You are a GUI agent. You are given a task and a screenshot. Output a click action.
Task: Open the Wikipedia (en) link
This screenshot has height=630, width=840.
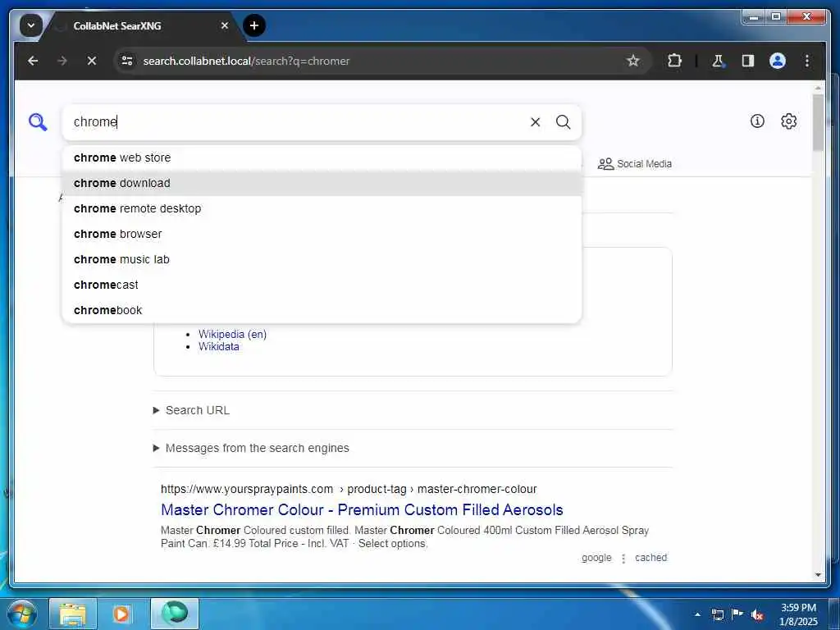[232, 335]
